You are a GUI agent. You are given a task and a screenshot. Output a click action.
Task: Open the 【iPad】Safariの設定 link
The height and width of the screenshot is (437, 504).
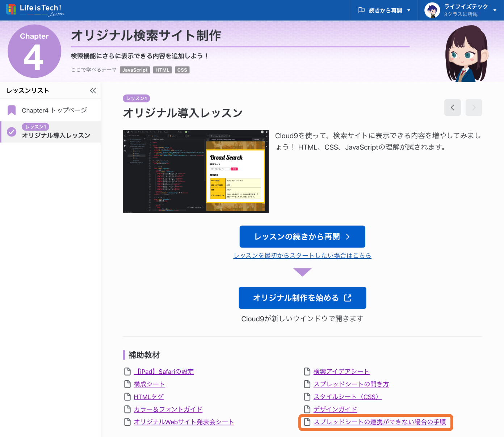coord(164,372)
